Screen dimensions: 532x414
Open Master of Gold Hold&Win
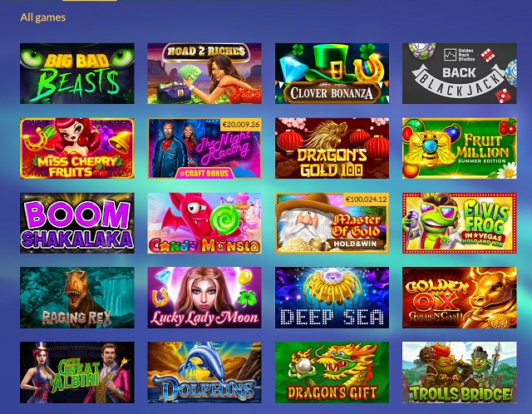click(332, 224)
